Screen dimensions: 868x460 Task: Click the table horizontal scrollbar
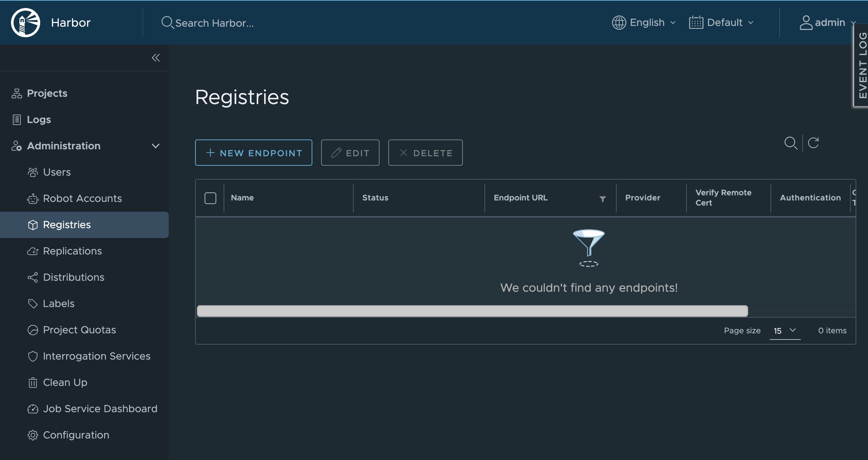(472, 311)
